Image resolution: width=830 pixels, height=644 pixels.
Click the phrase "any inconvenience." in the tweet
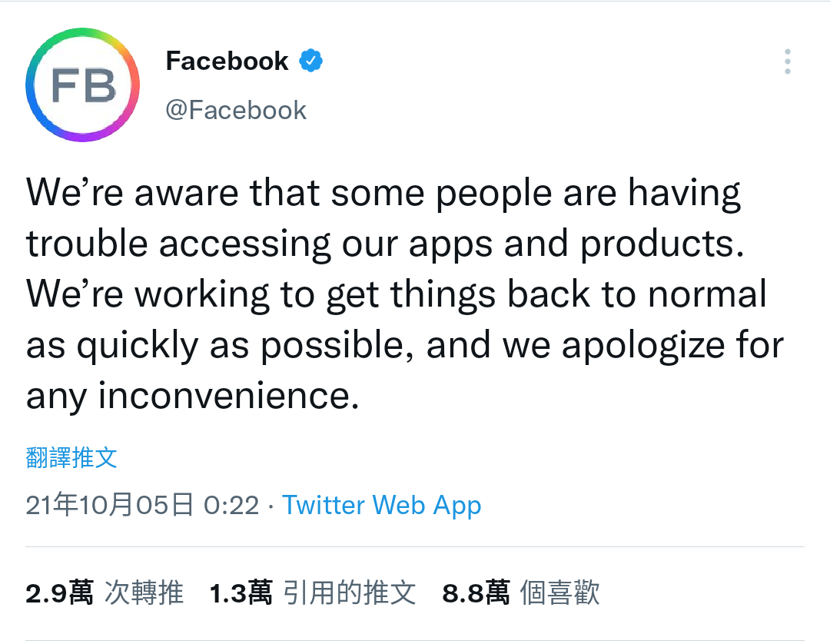193,397
